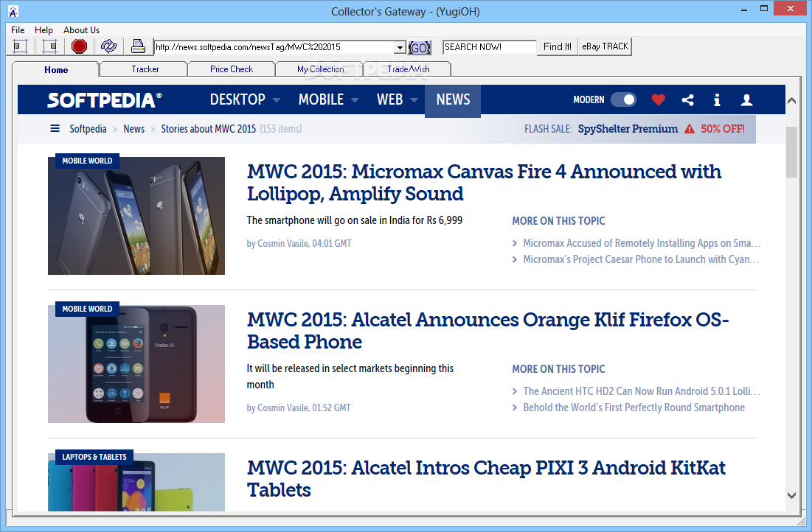Refresh the page with the reload icon

point(108,46)
